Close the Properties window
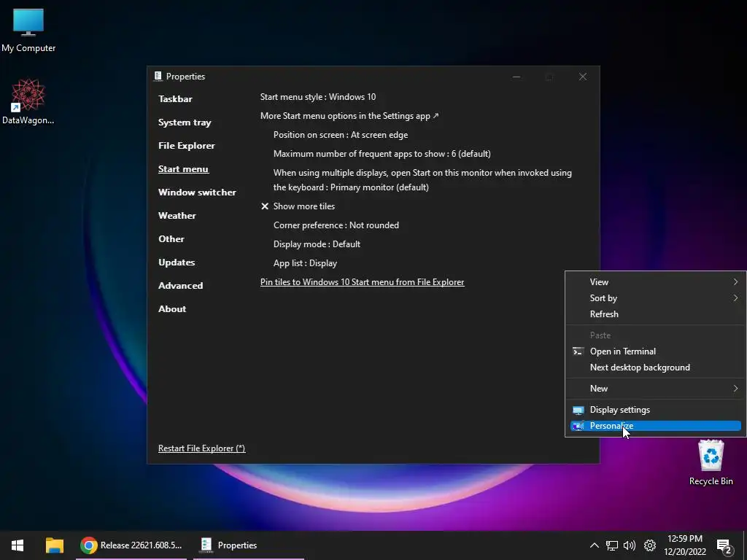This screenshot has width=747, height=560. pos(583,77)
